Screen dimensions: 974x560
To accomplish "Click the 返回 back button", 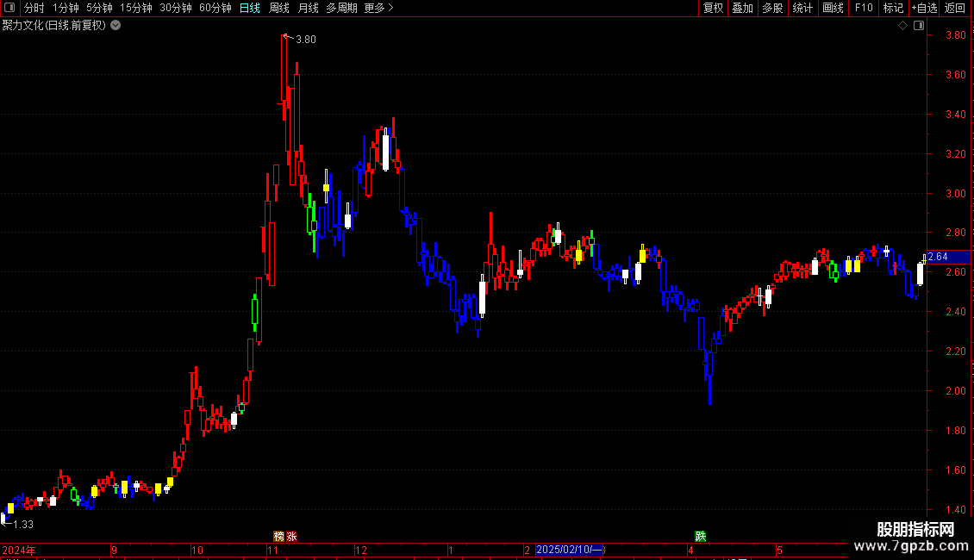I will (x=955, y=8).
